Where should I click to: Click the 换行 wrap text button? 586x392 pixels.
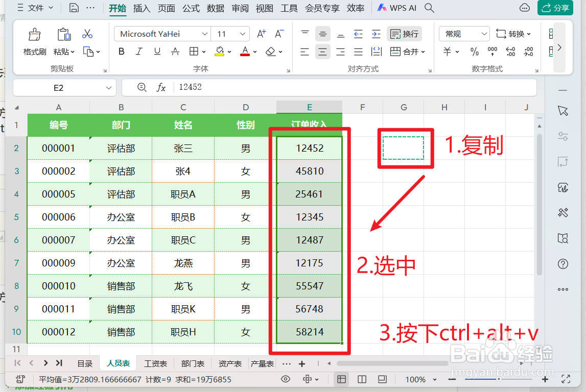pyautogui.click(x=404, y=33)
